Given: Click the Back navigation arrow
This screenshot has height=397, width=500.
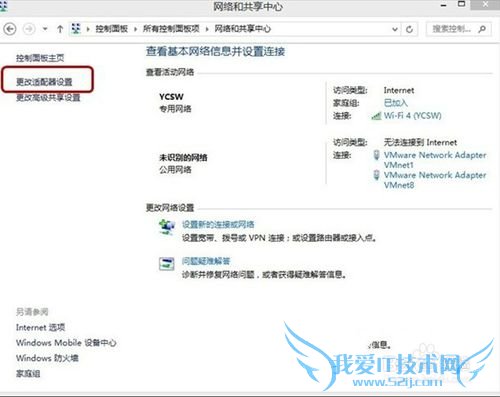Looking at the screenshot, I should [10, 29].
